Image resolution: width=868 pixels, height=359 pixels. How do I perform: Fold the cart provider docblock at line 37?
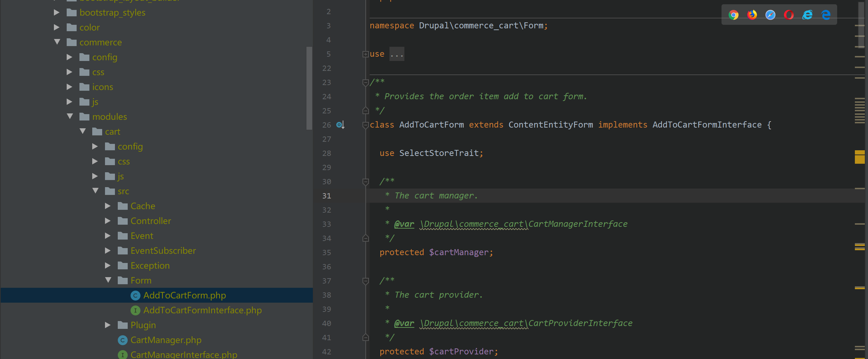[x=365, y=281]
